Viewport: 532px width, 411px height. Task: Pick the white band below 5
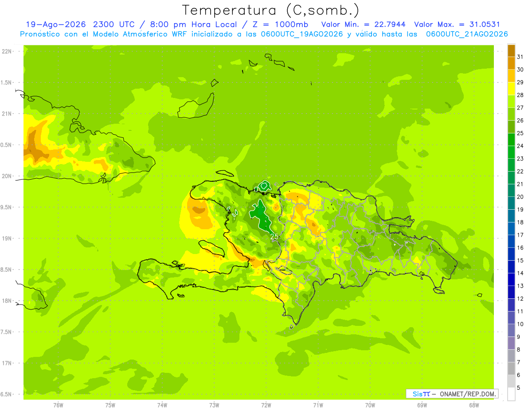click(511, 394)
